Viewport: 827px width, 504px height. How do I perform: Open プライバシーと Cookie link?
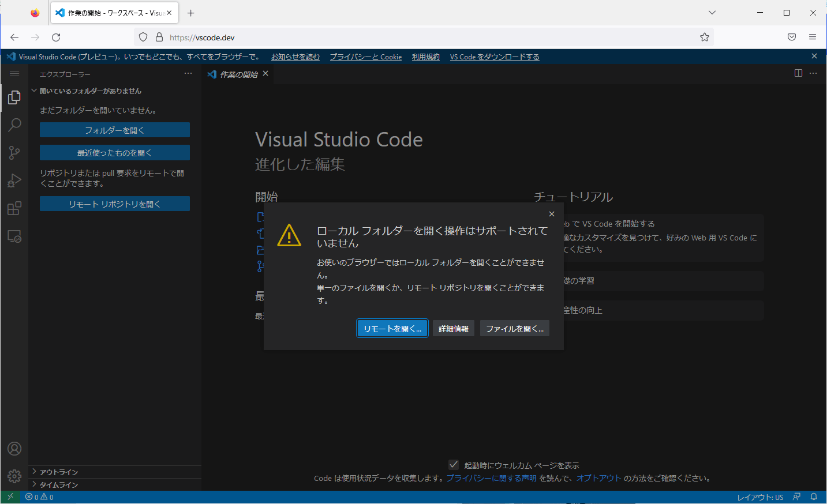[366, 57]
